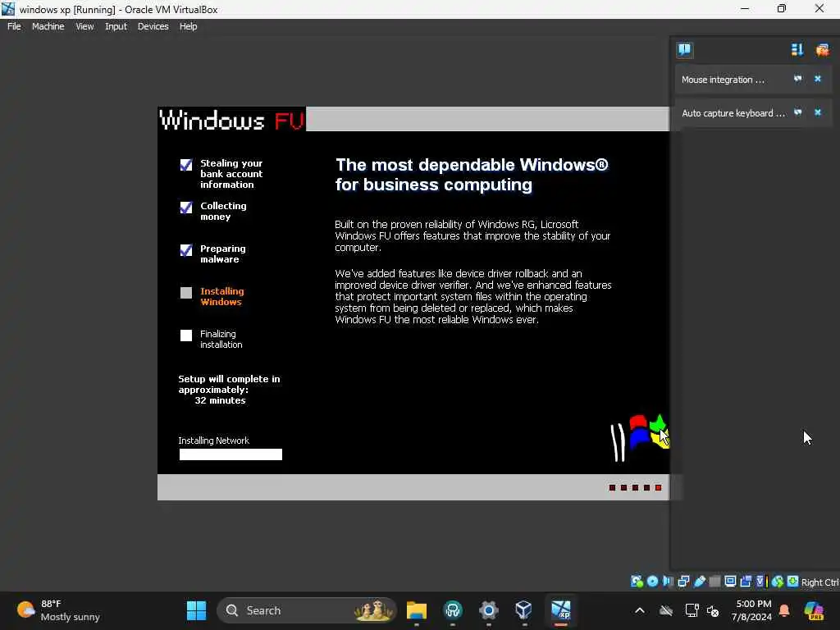Restore down the VirtualBox window
This screenshot has width=840, height=630.
click(782, 8)
